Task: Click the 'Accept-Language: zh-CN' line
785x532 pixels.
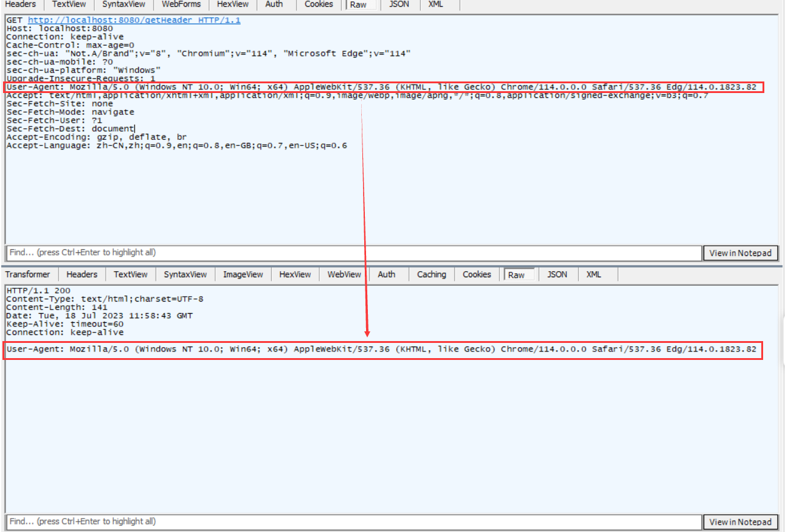Action: tap(176, 146)
